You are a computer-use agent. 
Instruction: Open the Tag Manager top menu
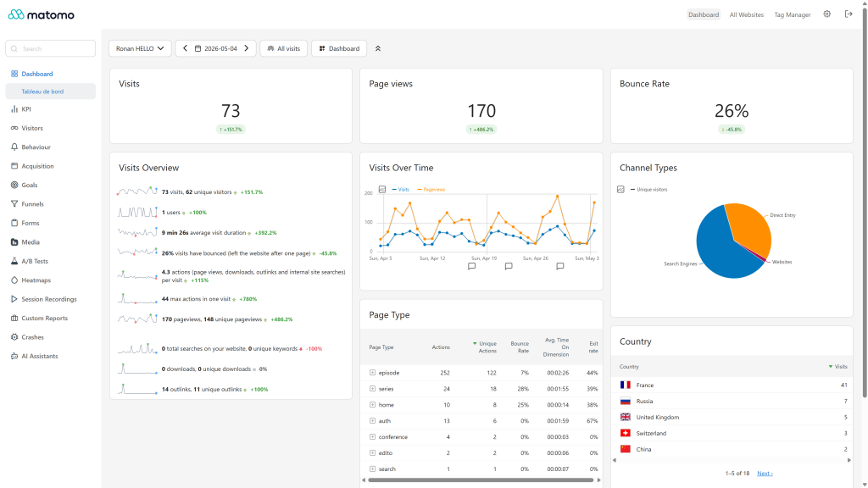coord(793,15)
